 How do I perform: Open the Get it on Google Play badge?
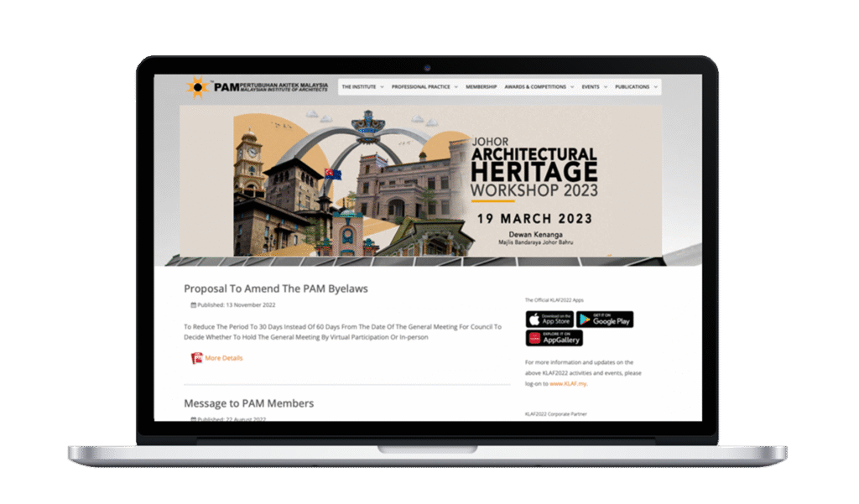coord(605,320)
